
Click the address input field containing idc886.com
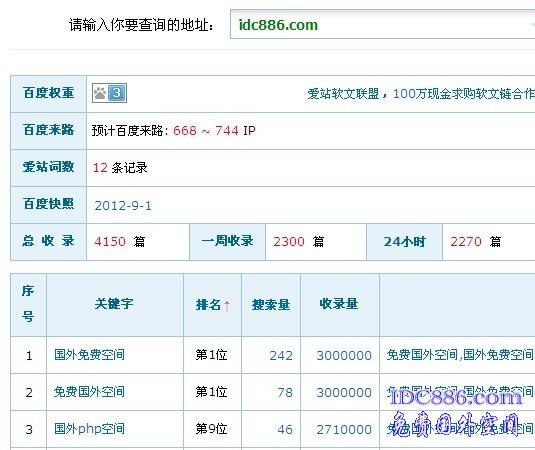pos(382,25)
